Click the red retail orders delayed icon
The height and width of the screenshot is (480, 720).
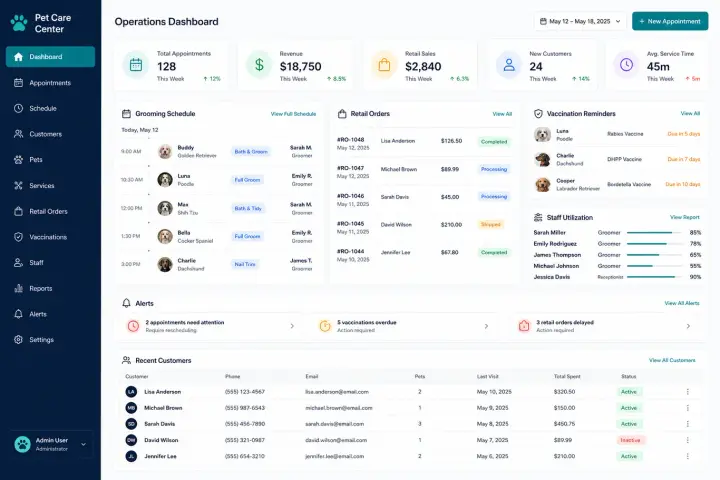[x=524, y=326]
